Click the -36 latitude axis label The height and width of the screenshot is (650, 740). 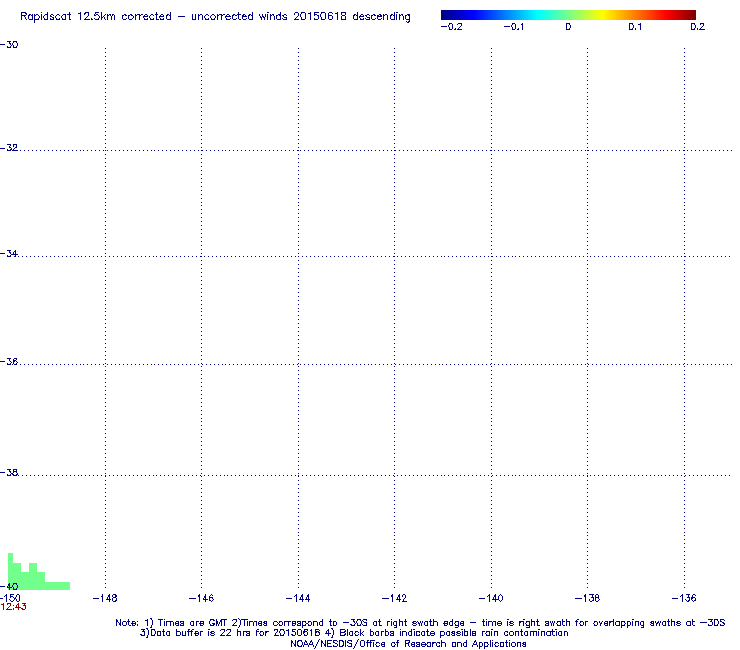[9, 362]
